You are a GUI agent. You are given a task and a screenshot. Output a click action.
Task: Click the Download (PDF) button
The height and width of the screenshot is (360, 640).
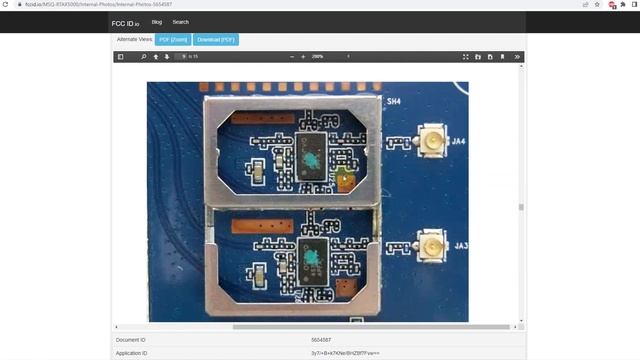[216, 40]
